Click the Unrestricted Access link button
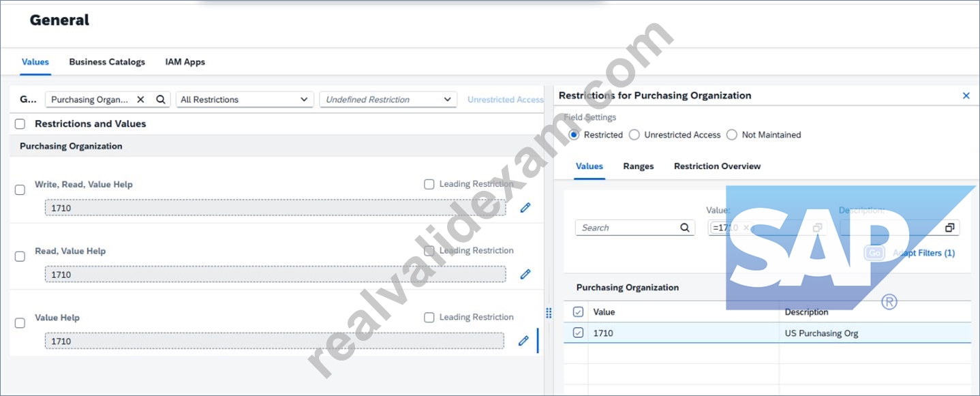Viewport: 980px width, 396px height. [x=505, y=100]
